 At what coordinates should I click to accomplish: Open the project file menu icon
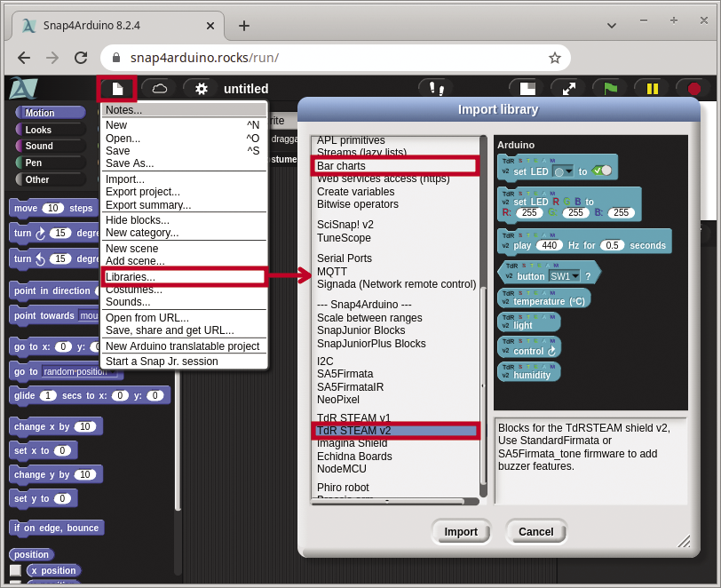click(117, 88)
